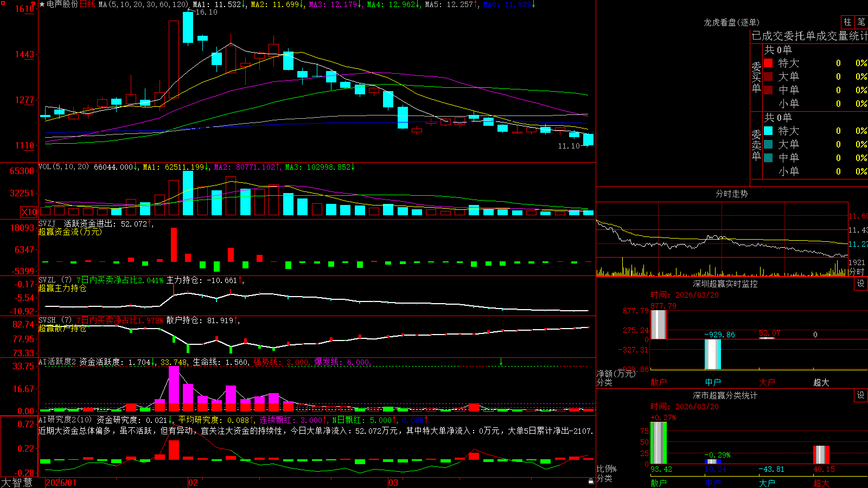
Task: Click the -929.86 中户 net-outflow bar
Action: [x=713, y=355]
